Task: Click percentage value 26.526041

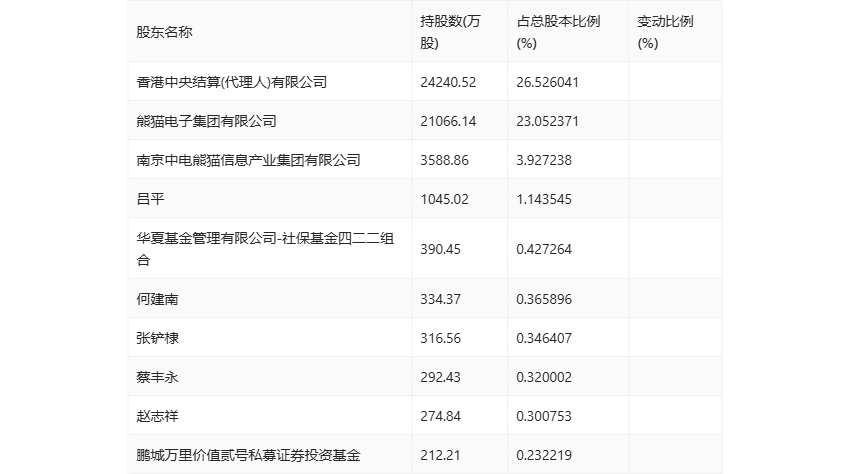Action: tap(548, 82)
